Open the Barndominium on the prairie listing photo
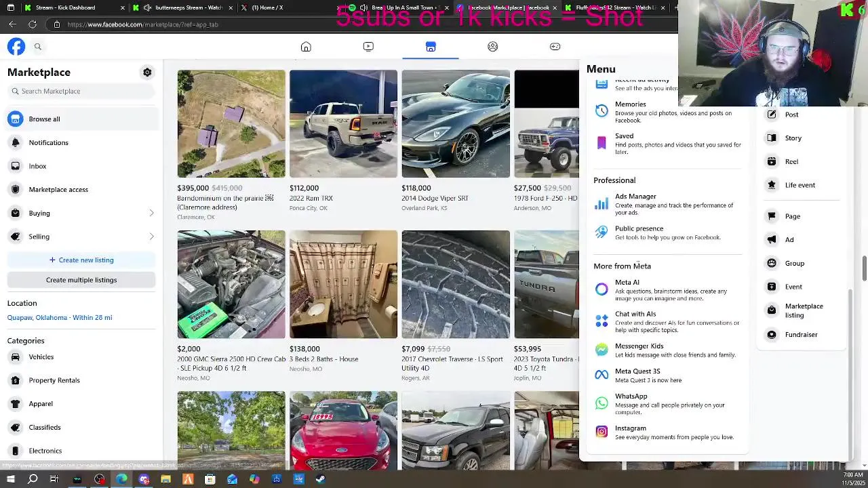 [x=231, y=123]
